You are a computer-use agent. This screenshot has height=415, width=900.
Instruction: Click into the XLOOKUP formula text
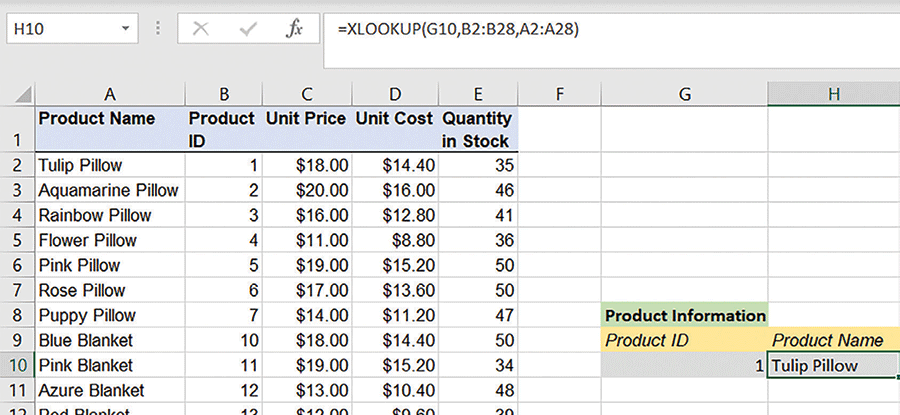pyautogui.click(x=458, y=30)
